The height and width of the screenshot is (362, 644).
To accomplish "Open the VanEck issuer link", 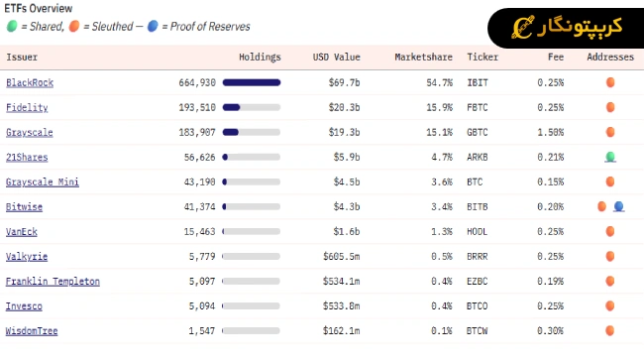I will pyautogui.click(x=22, y=232).
